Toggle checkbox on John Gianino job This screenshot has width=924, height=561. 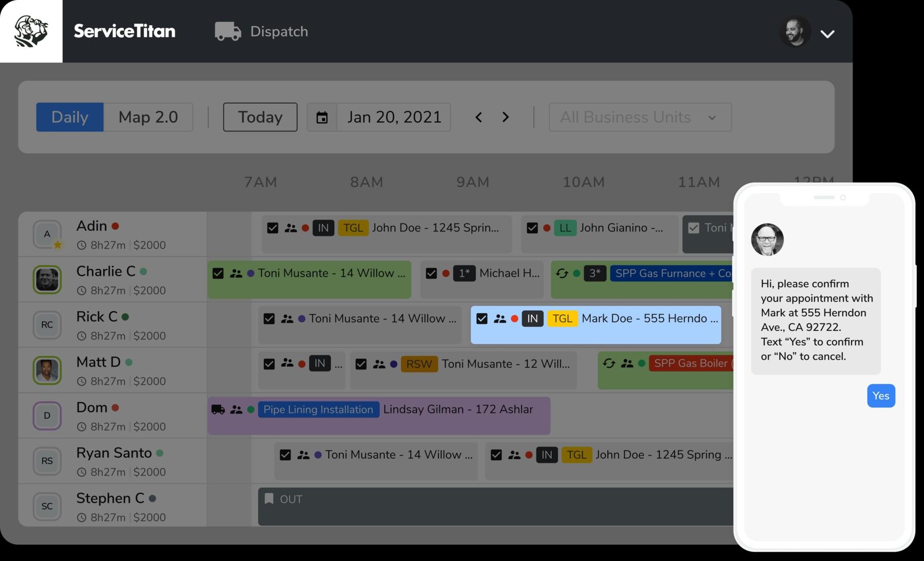point(532,228)
